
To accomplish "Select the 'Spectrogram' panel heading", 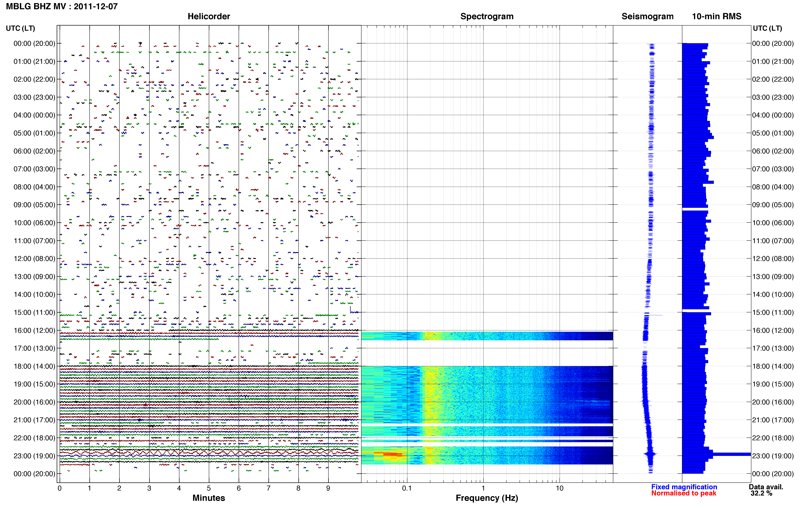I will pyautogui.click(x=487, y=16).
